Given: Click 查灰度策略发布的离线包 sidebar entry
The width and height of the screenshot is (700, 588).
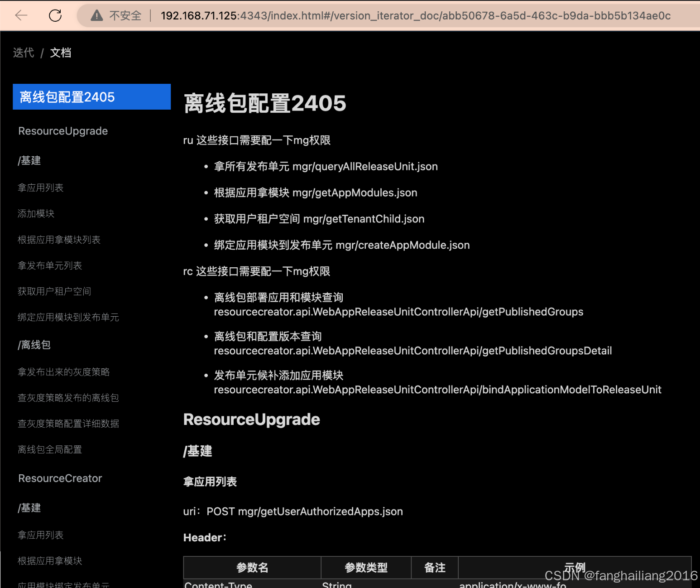Looking at the screenshot, I should (x=68, y=397).
